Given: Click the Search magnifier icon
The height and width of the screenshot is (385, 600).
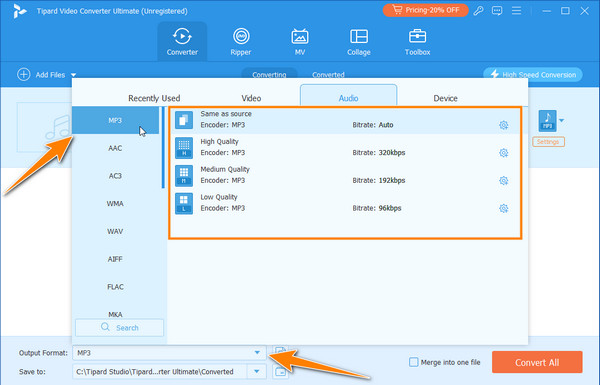Looking at the screenshot, I should point(105,327).
